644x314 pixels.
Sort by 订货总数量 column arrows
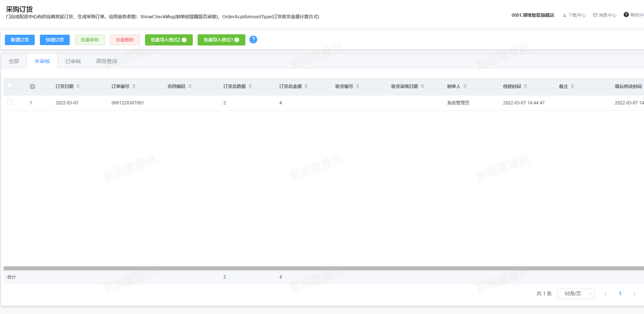point(250,86)
